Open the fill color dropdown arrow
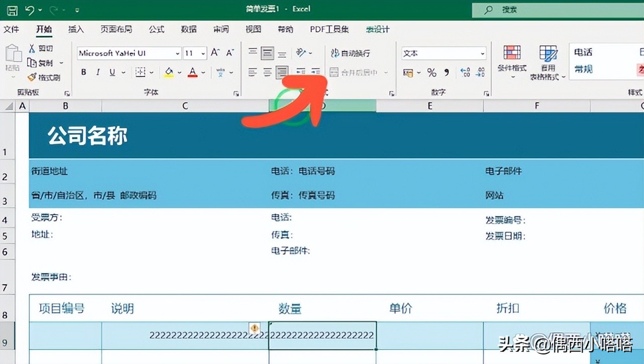 [x=179, y=72]
